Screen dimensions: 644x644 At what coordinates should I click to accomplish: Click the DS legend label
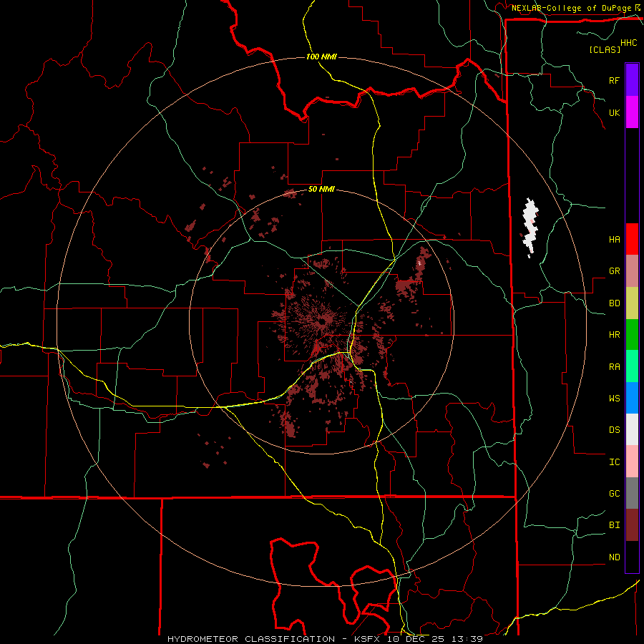coord(614,429)
